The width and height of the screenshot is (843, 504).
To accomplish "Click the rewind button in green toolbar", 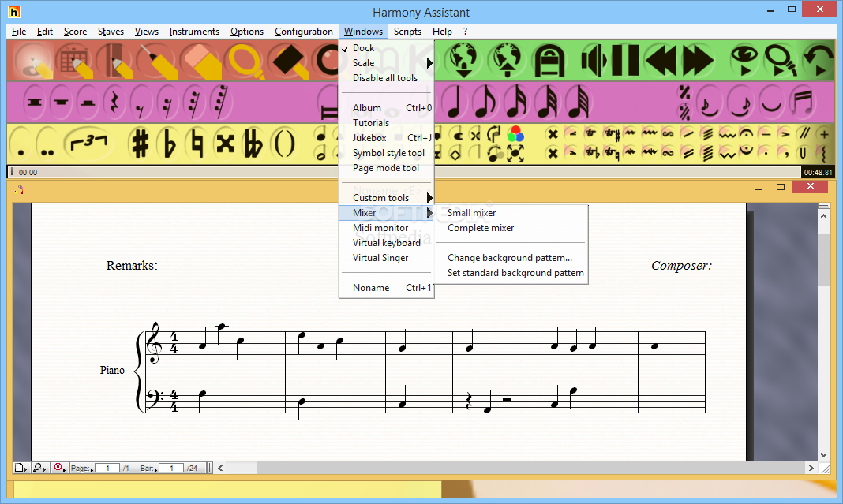I will click(x=661, y=60).
